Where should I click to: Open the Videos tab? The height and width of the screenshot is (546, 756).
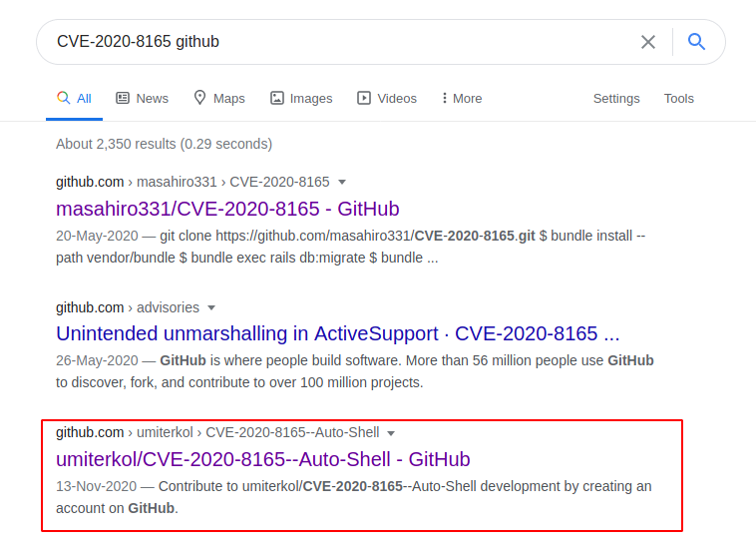pos(387,99)
